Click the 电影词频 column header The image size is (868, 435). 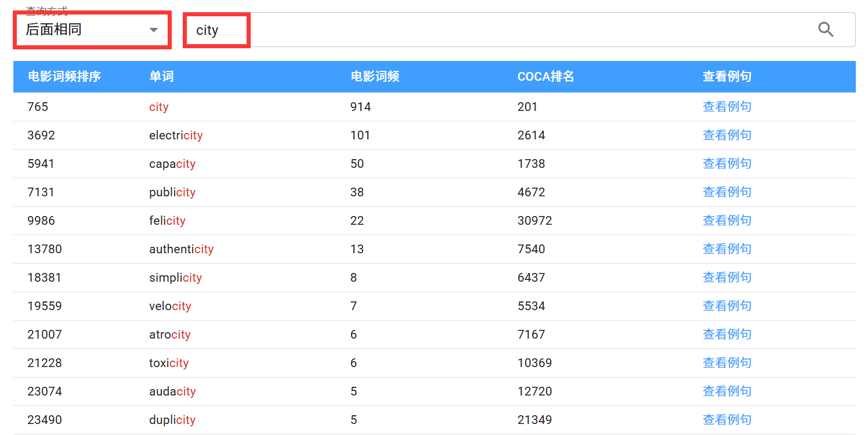375,77
